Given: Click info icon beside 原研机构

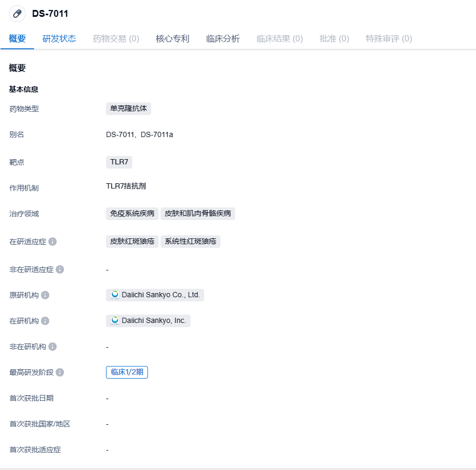Looking at the screenshot, I should pos(45,295).
